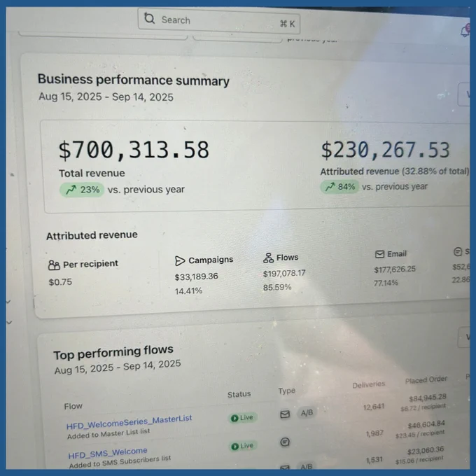Click A/B badge on HFD_WelcomeSeries_MasterList row
Image resolution: width=476 pixels, height=476 pixels.
coord(307,413)
